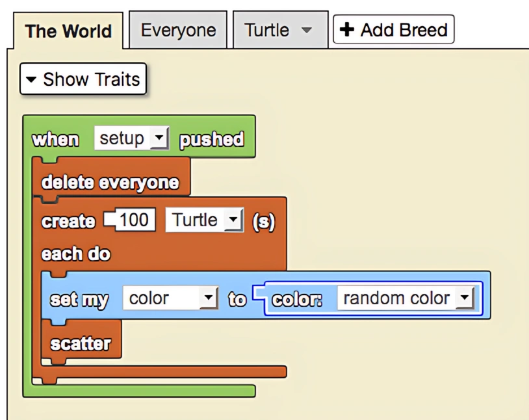This screenshot has width=529, height=420.
Task: Open the breed dropdown in the create block
Action: (233, 220)
